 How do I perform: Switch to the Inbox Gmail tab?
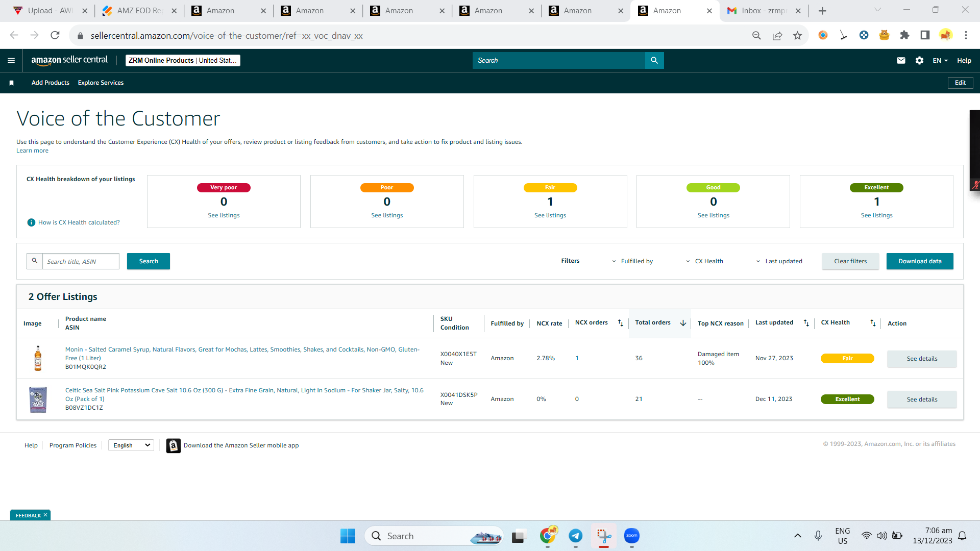(764, 11)
